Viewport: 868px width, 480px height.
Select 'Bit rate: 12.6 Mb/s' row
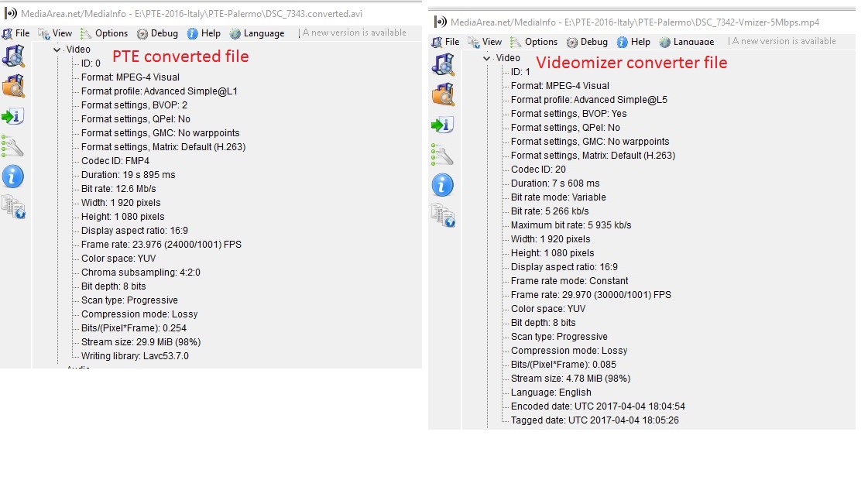(x=118, y=189)
